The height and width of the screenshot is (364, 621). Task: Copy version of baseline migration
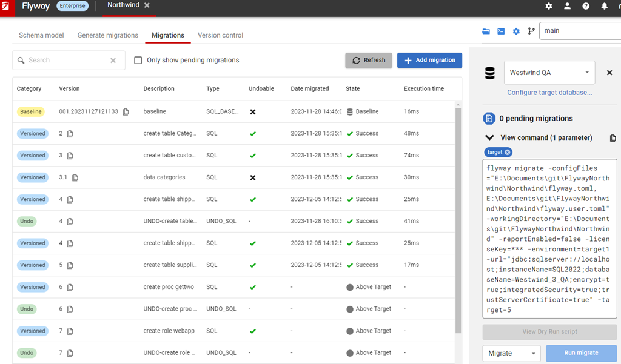pos(126,112)
